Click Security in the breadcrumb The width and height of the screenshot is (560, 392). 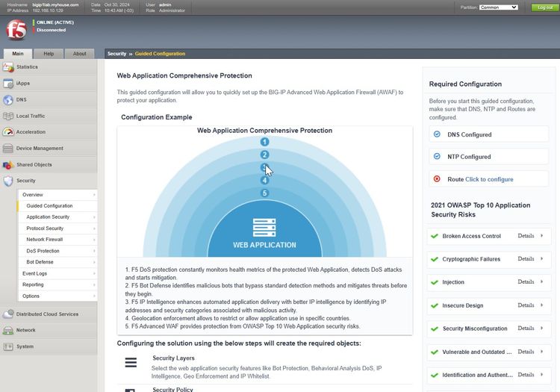(x=116, y=54)
